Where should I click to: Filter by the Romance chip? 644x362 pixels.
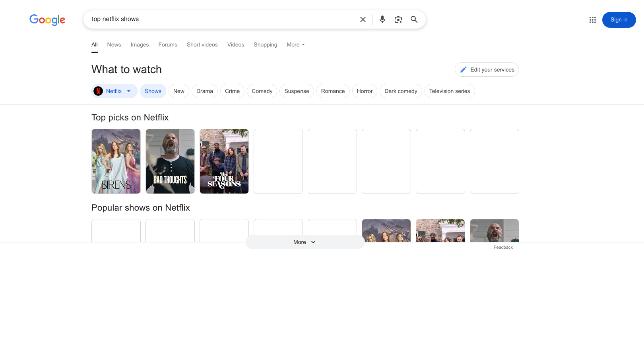coord(333,91)
